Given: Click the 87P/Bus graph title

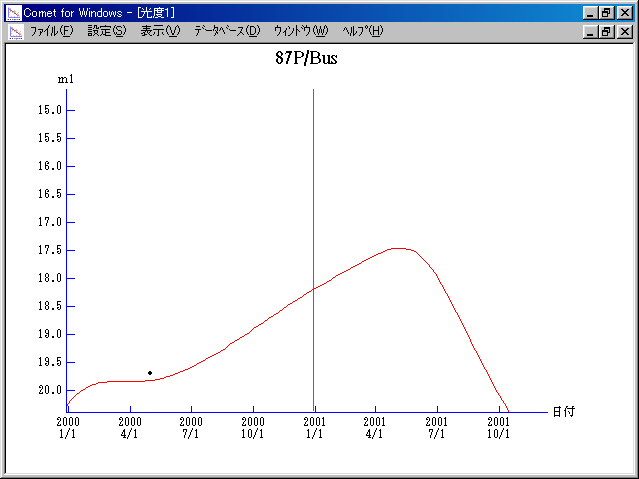Looking at the screenshot, I should 313,57.
